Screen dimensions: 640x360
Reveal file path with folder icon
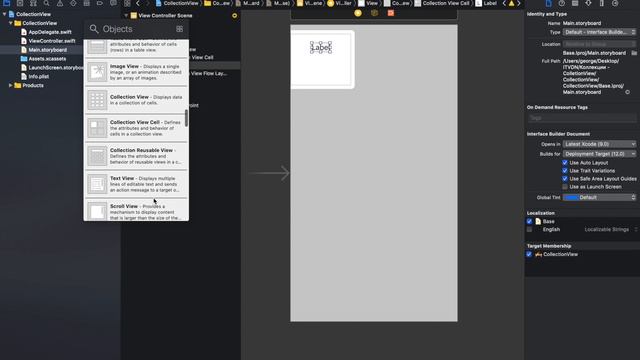634,53
